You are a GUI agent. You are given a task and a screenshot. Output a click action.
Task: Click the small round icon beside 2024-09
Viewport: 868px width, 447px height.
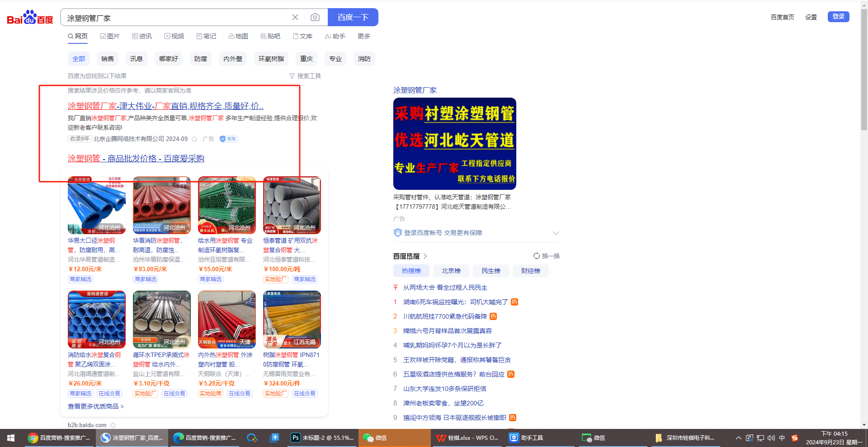coord(194,139)
